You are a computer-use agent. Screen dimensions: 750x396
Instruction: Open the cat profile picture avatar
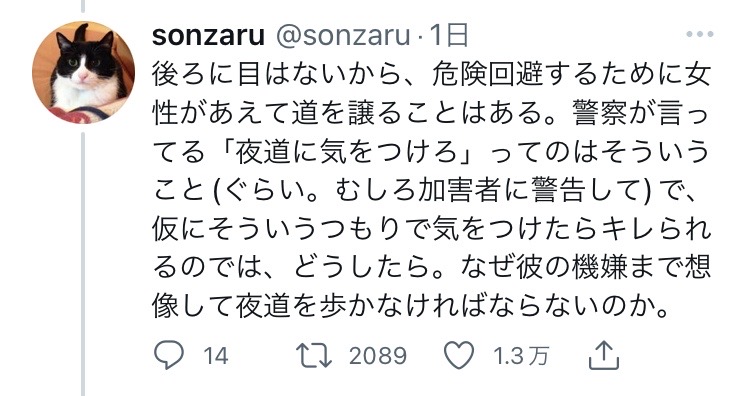click(83, 73)
